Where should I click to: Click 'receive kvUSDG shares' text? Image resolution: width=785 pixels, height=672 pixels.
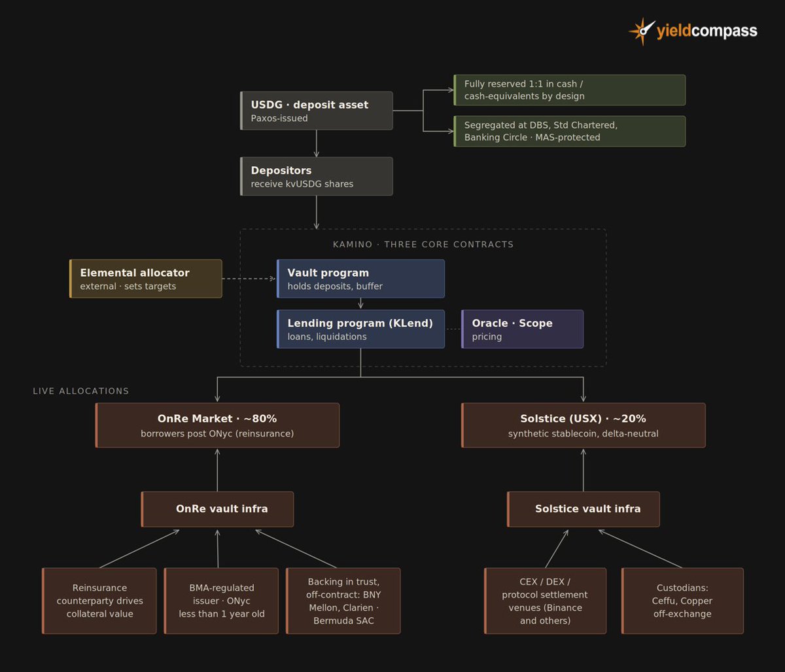(x=302, y=184)
